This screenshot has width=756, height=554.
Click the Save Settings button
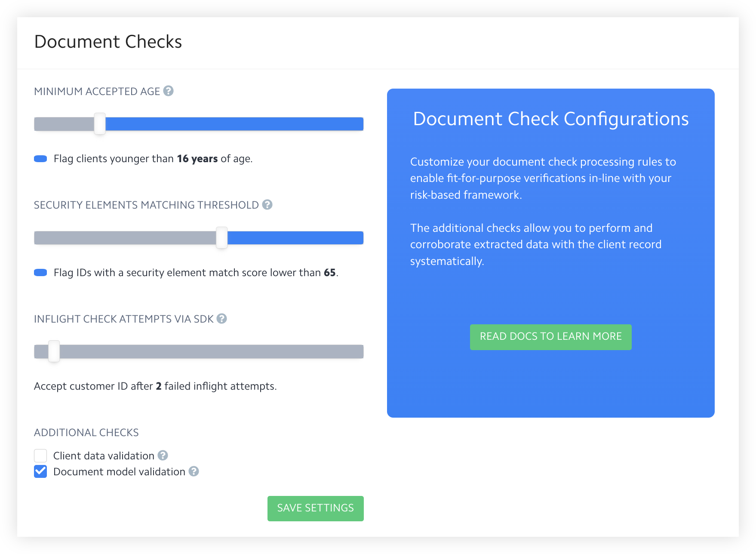click(x=315, y=508)
